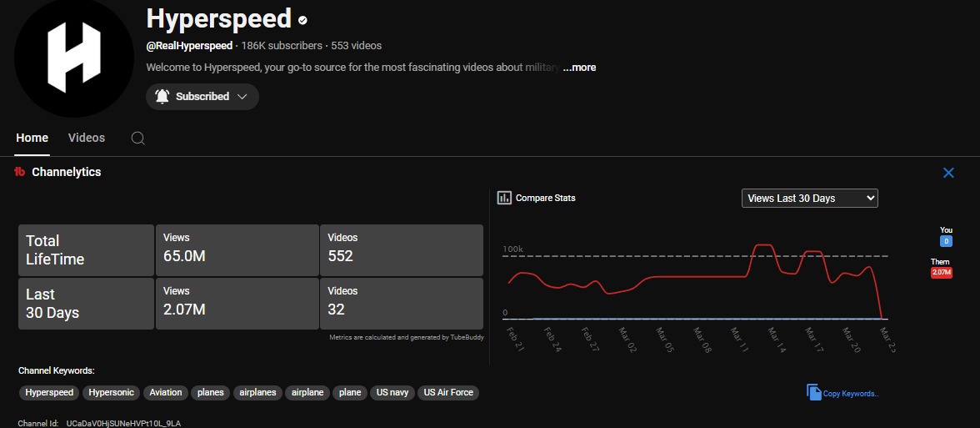Viewport: 980px width, 428px height.
Task: Click the Total LifeTime row label
Action: tap(87, 250)
